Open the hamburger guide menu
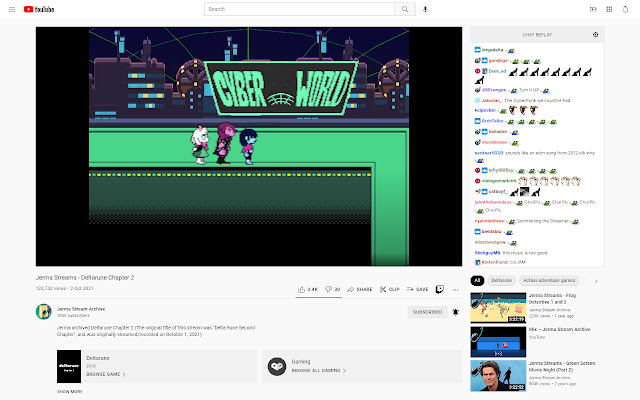 pos(10,9)
